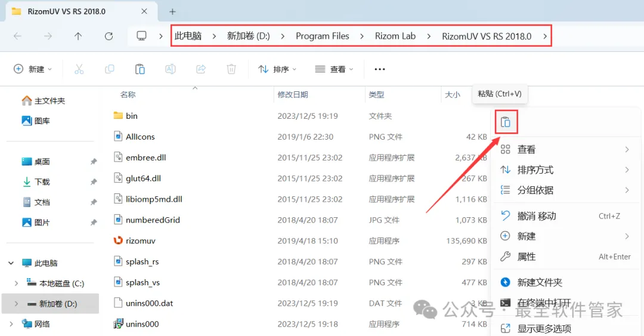Choose 属性 in context menu

click(x=565, y=257)
